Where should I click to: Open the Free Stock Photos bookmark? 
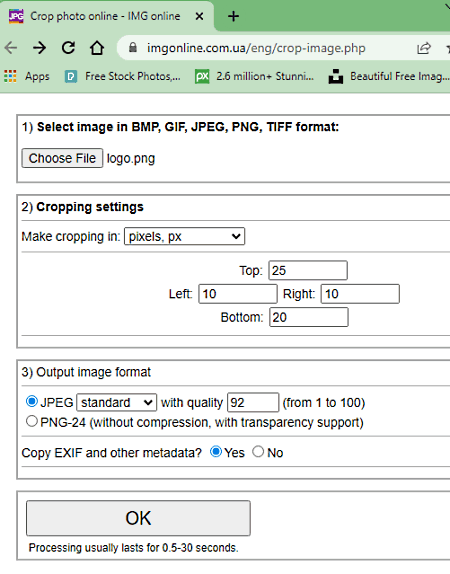pyautogui.click(x=123, y=77)
